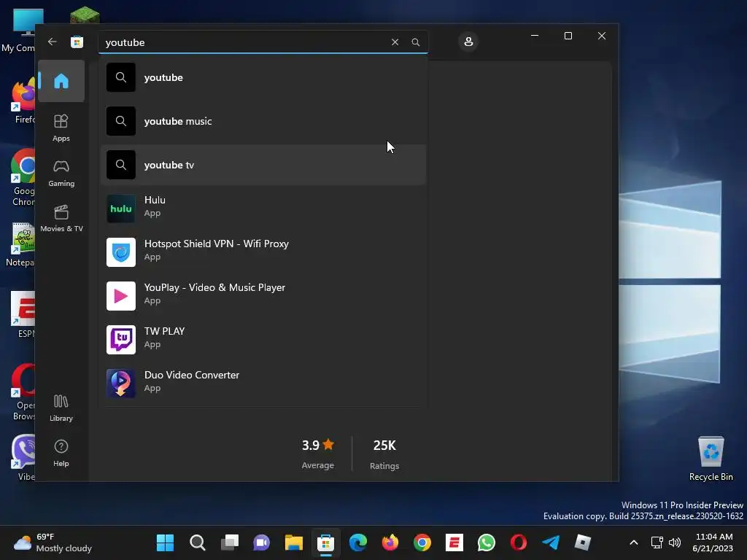Select Google Chrome desktop shortcut
The image size is (747, 560).
pyautogui.click(x=23, y=177)
